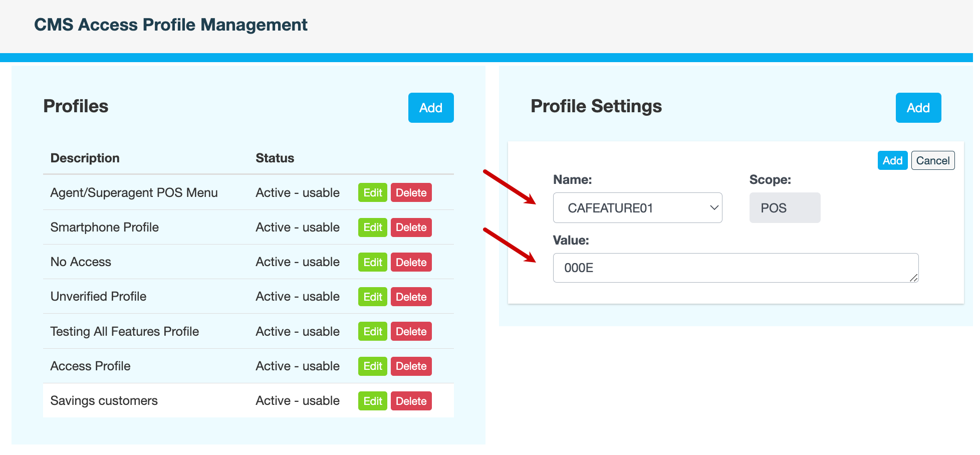Click the large Add button in Profile Settings header
Screen dimensions: 980x455
[x=917, y=108]
